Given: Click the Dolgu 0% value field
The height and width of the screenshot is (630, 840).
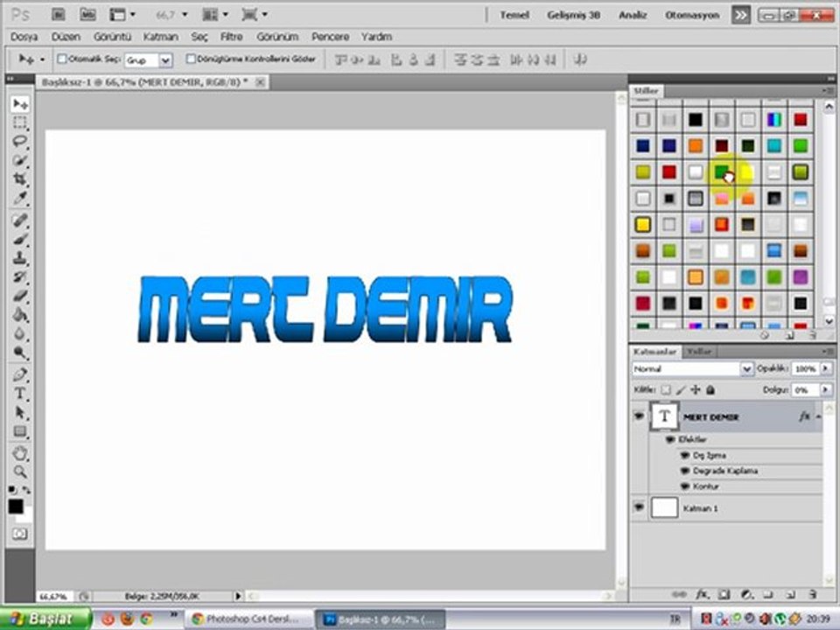Looking at the screenshot, I should click(805, 390).
